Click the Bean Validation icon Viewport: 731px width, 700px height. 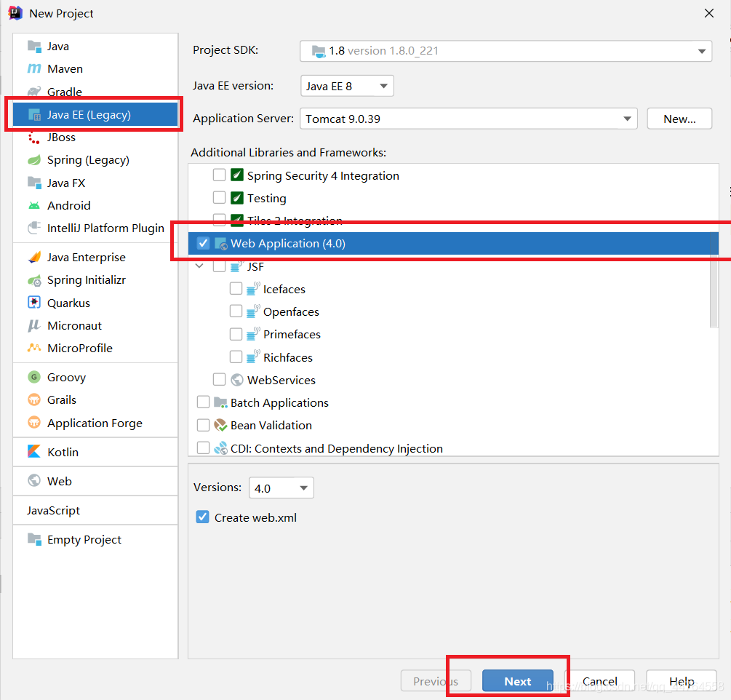[220, 426]
